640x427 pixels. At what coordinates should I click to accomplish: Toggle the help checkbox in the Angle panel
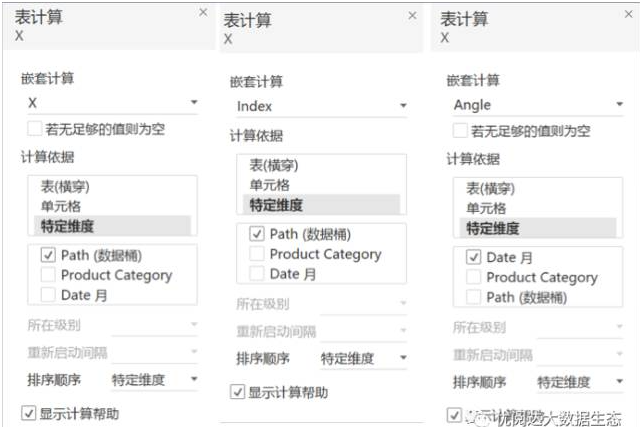coord(454,415)
